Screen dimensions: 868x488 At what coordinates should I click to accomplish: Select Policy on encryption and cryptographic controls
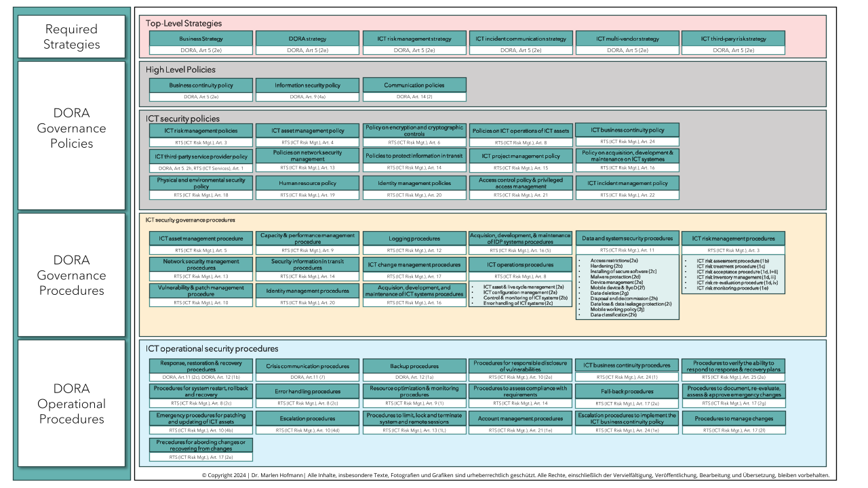414,130
